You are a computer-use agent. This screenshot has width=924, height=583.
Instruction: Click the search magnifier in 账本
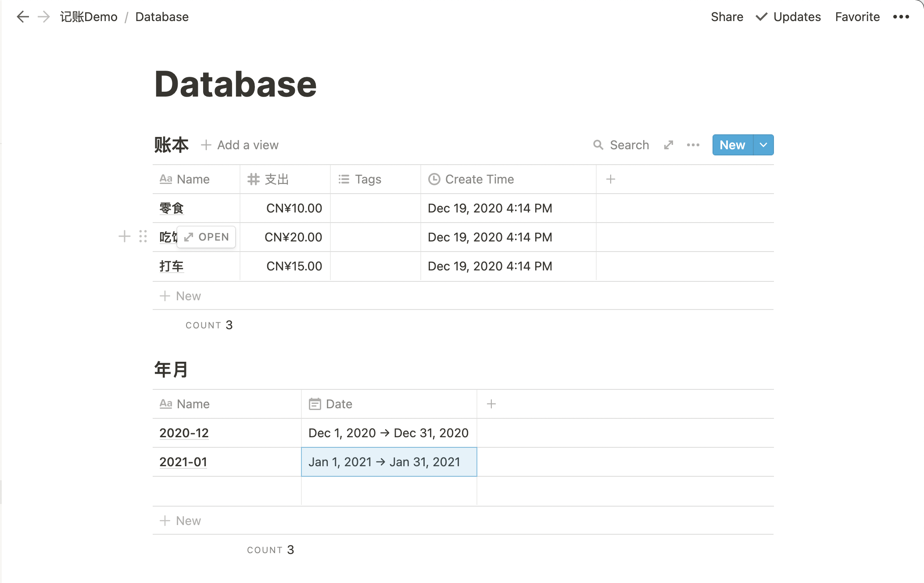[598, 145]
